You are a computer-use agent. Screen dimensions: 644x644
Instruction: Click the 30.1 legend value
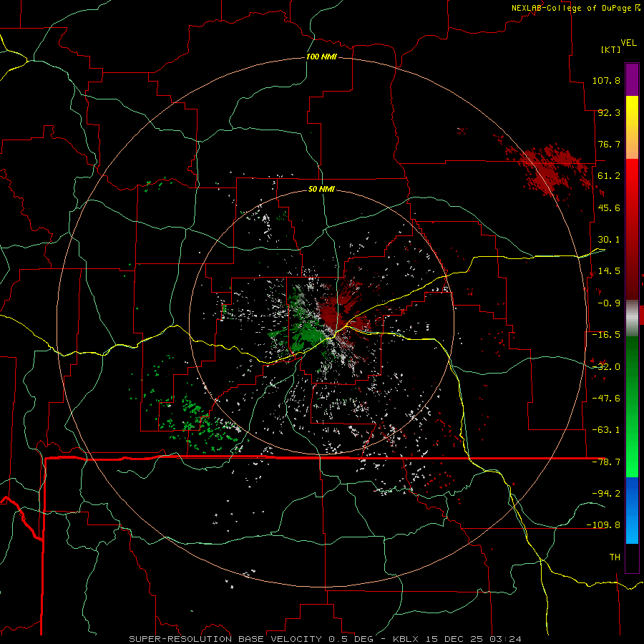(609, 240)
